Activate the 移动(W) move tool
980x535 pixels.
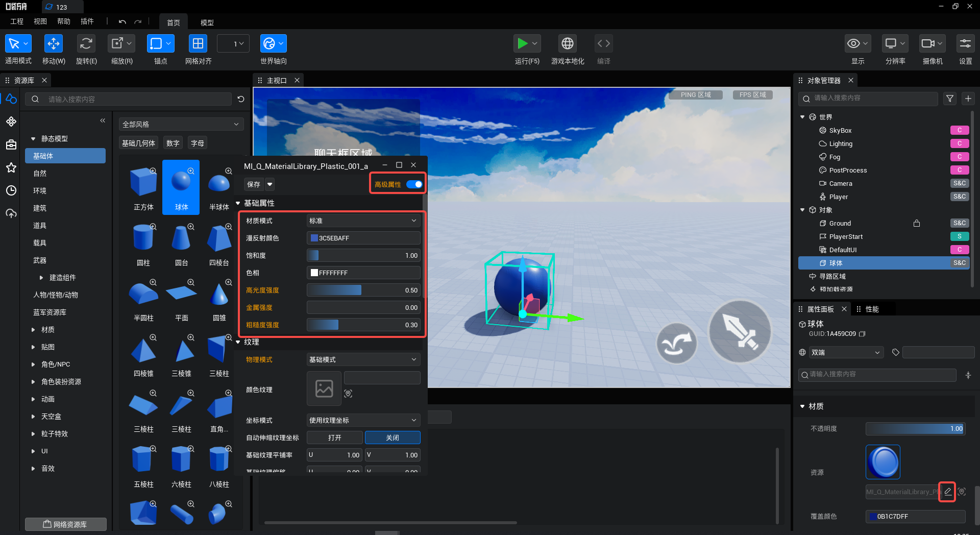coord(53,43)
